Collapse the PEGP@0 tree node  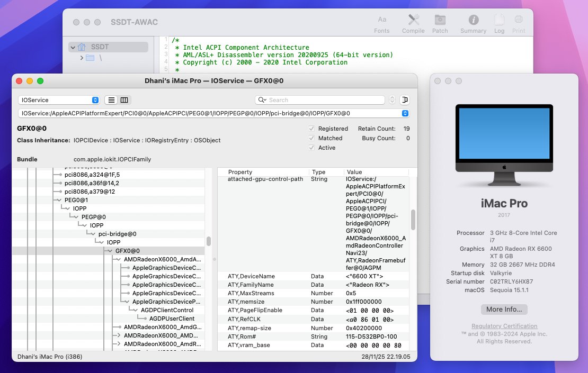click(76, 217)
